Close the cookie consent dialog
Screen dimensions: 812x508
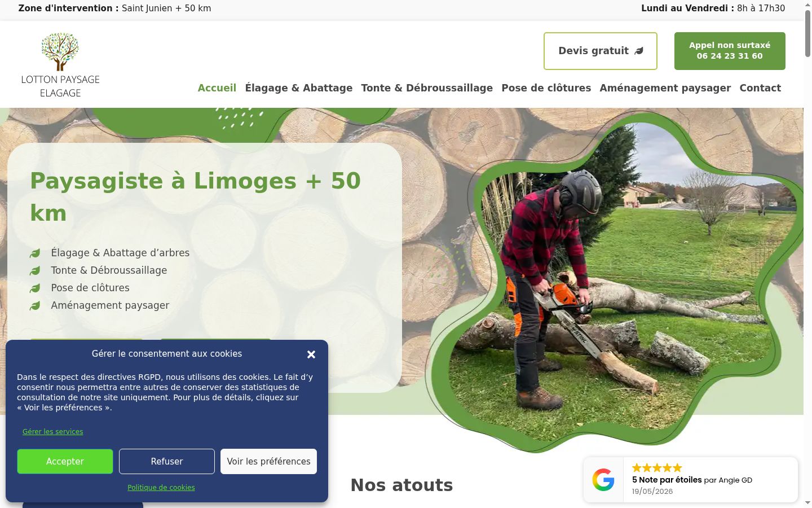pyautogui.click(x=311, y=354)
